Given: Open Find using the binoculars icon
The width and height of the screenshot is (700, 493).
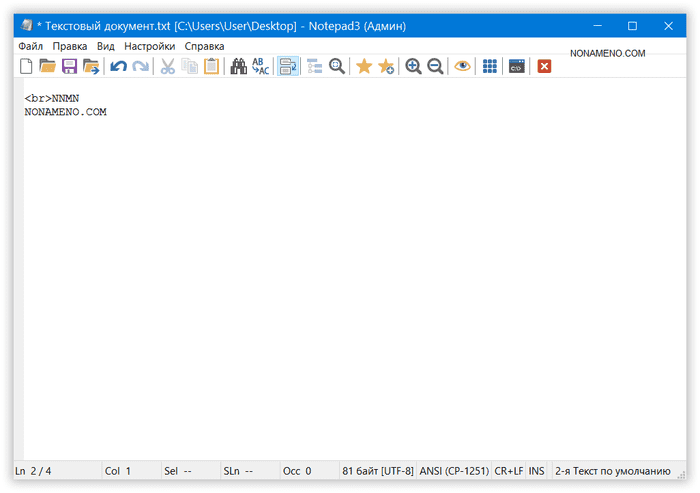Looking at the screenshot, I should coord(238,66).
